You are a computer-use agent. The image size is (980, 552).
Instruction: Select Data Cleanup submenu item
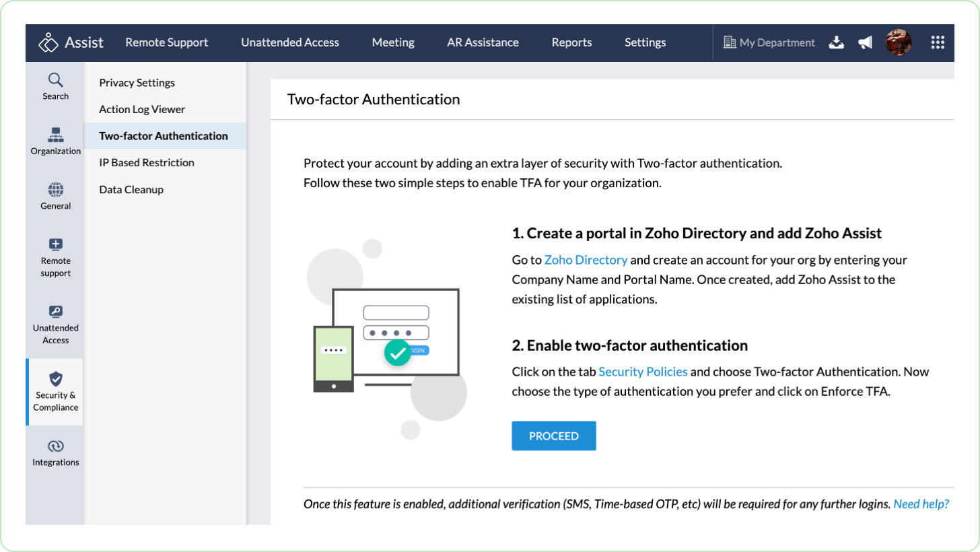tap(165, 190)
